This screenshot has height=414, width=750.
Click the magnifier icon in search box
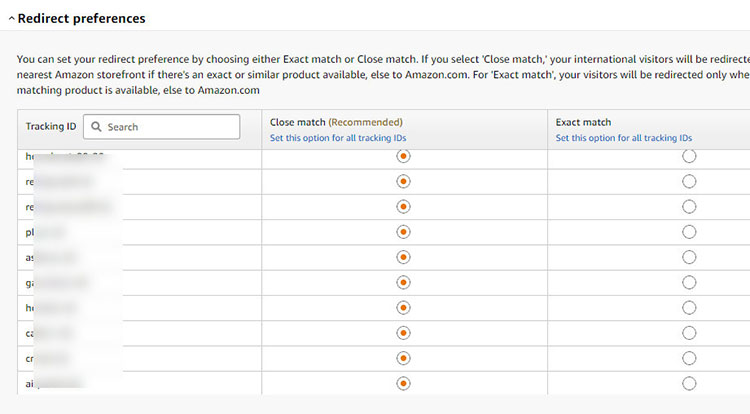[x=95, y=127]
